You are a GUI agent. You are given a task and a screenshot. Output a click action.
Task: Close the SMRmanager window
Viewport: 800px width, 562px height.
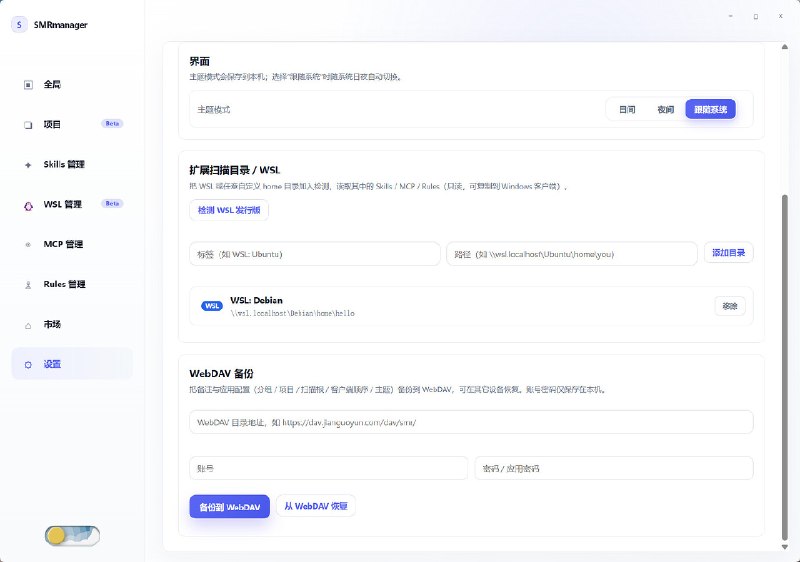click(781, 16)
